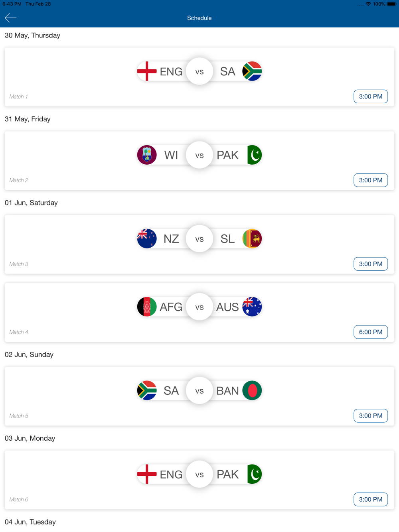Tap 3:00 PM button for Match 1
399x532 pixels.
coord(371,97)
